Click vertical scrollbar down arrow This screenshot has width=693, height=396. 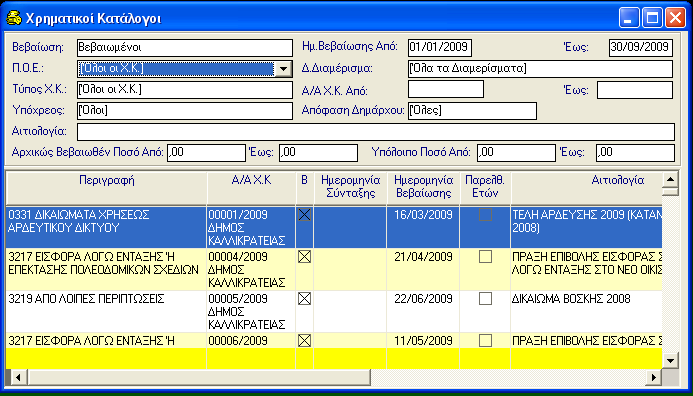(670, 360)
